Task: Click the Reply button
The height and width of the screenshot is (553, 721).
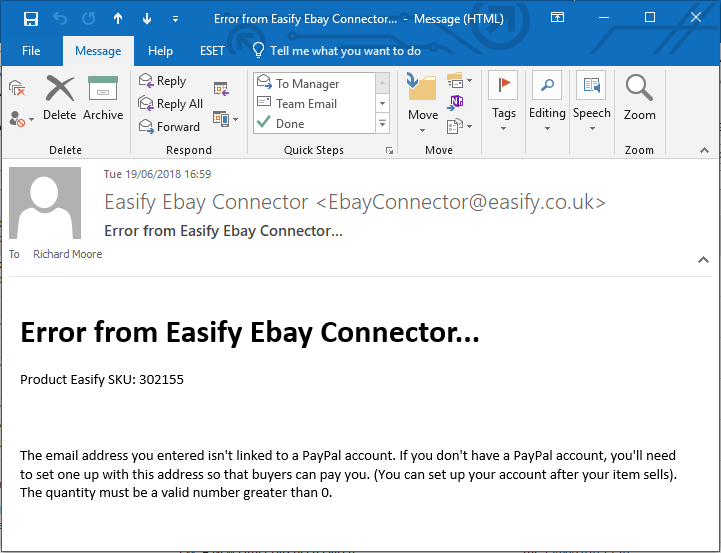Action: [162, 81]
